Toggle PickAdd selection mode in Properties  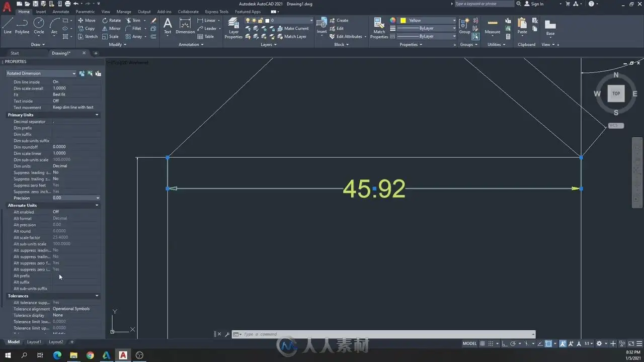point(82,73)
